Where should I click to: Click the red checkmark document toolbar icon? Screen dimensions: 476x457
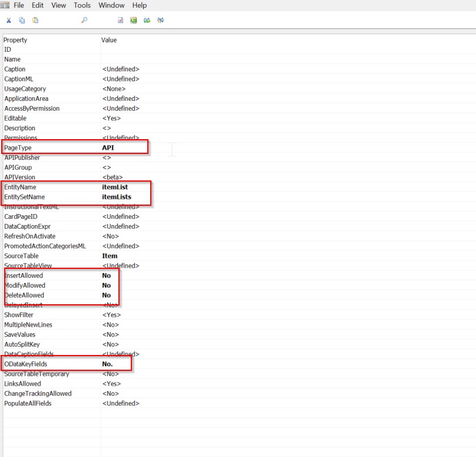click(x=121, y=20)
